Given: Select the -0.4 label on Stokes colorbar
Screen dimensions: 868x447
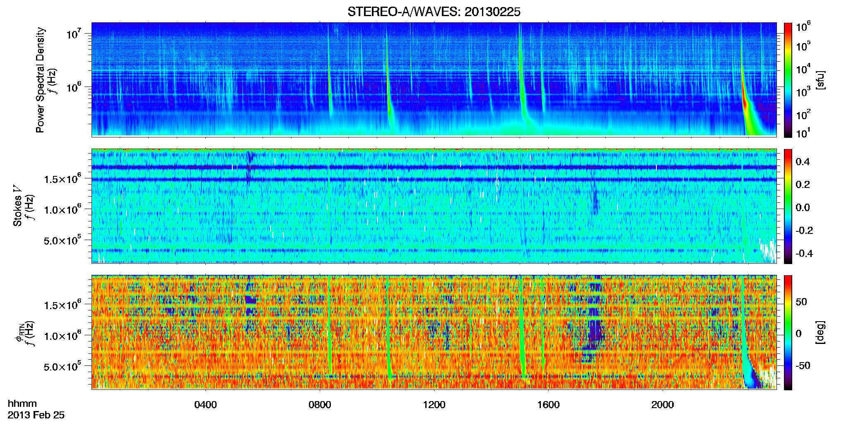Looking at the screenshot, I should point(804,253).
